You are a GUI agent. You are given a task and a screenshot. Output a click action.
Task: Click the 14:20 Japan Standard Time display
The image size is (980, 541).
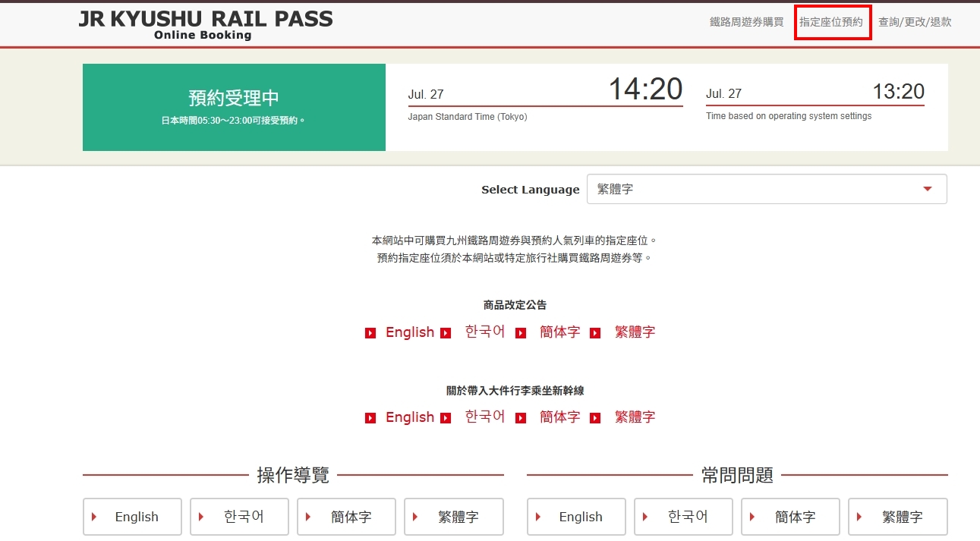645,90
